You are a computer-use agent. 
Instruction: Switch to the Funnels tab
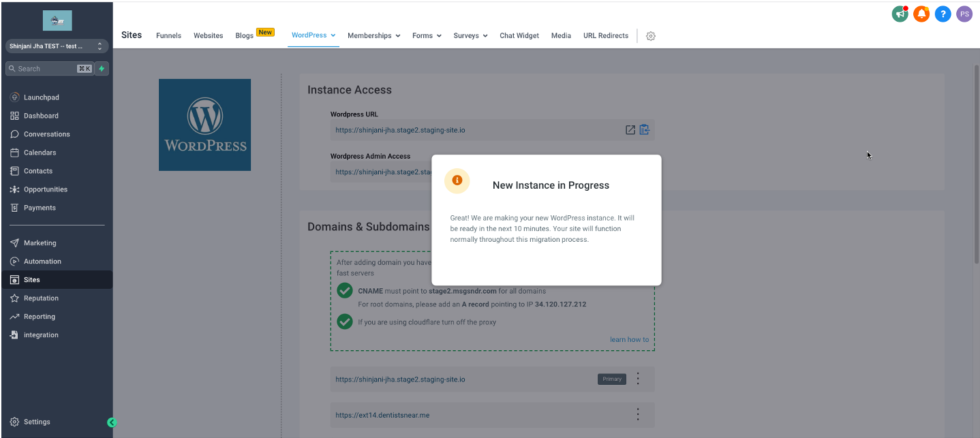coord(168,35)
